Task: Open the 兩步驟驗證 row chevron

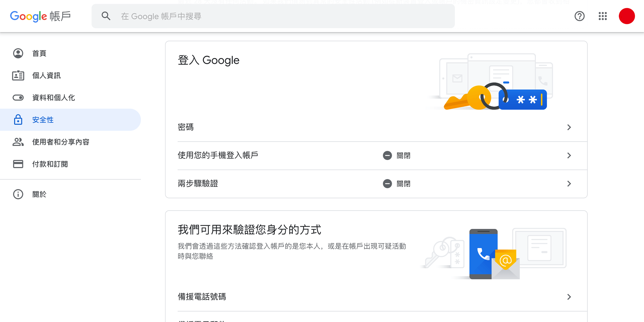Action: (569, 184)
